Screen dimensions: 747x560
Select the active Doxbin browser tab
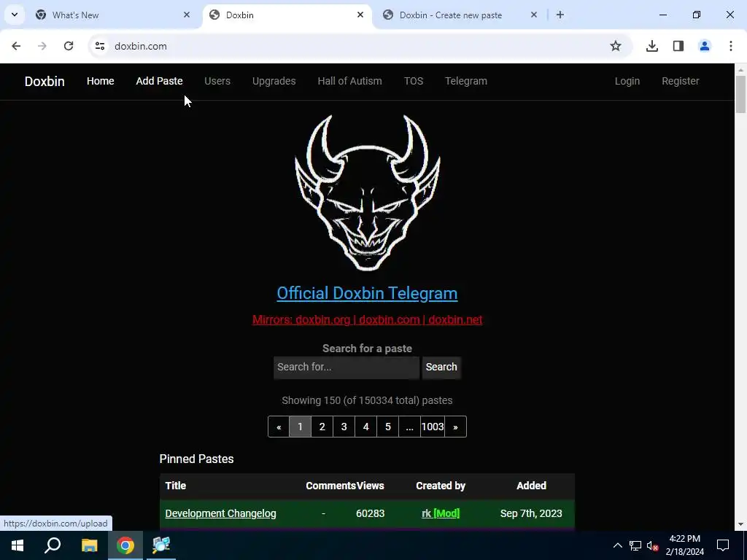[287, 15]
